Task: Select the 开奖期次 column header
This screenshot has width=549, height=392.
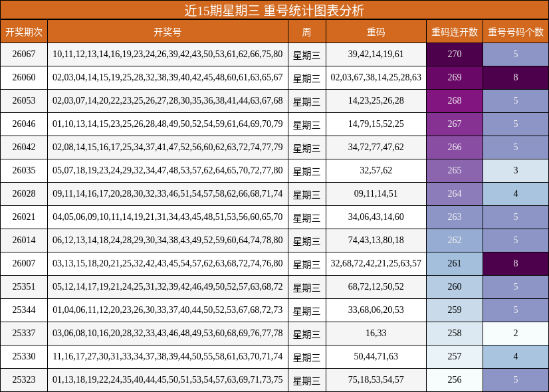Action: [25, 30]
